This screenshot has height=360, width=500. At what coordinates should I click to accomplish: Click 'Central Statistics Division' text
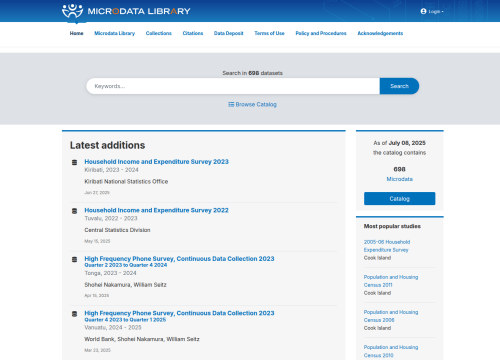(x=117, y=230)
